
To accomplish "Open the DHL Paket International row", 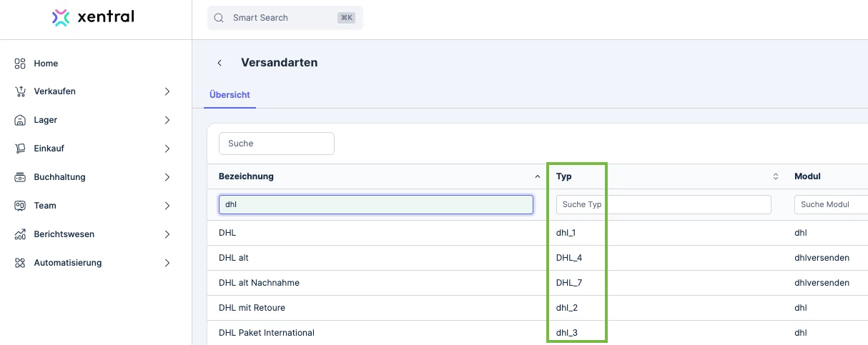I will pyautogui.click(x=266, y=333).
